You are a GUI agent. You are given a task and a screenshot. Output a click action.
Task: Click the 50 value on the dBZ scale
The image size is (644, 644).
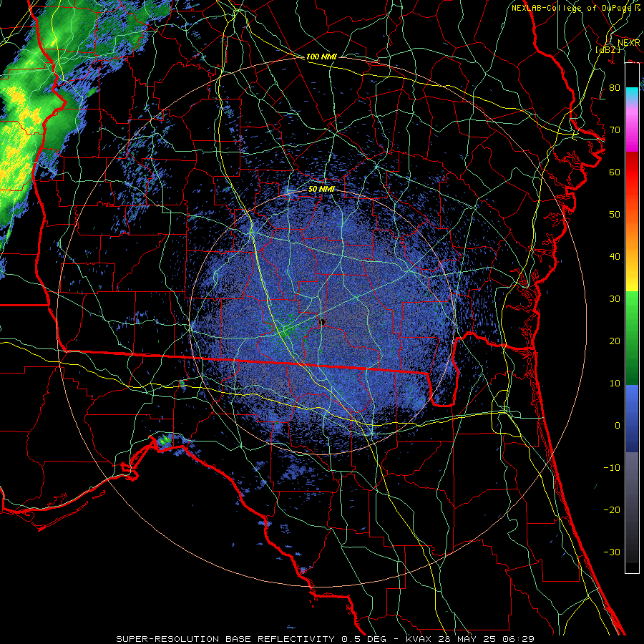[x=615, y=215]
